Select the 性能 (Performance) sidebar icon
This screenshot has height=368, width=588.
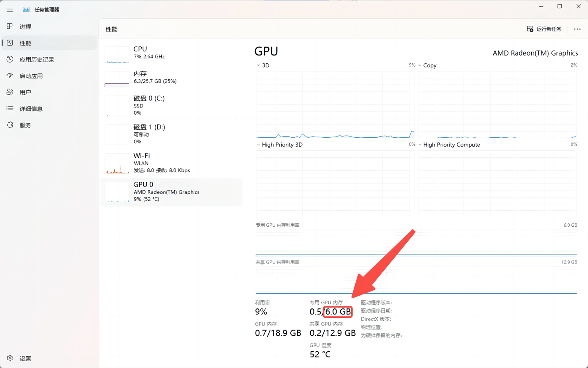[x=10, y=42]
